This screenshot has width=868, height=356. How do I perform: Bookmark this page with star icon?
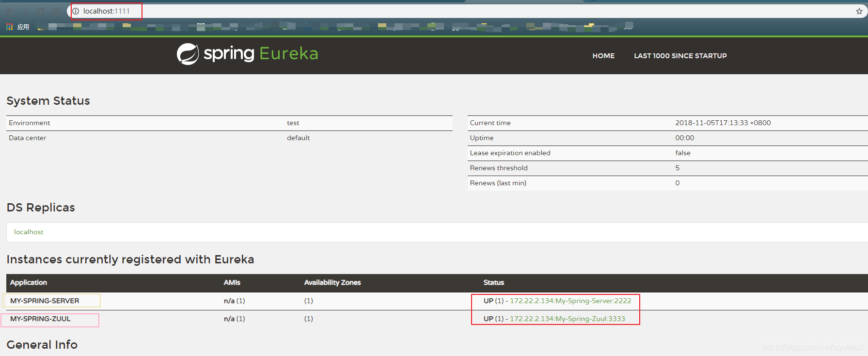point(859,11)
